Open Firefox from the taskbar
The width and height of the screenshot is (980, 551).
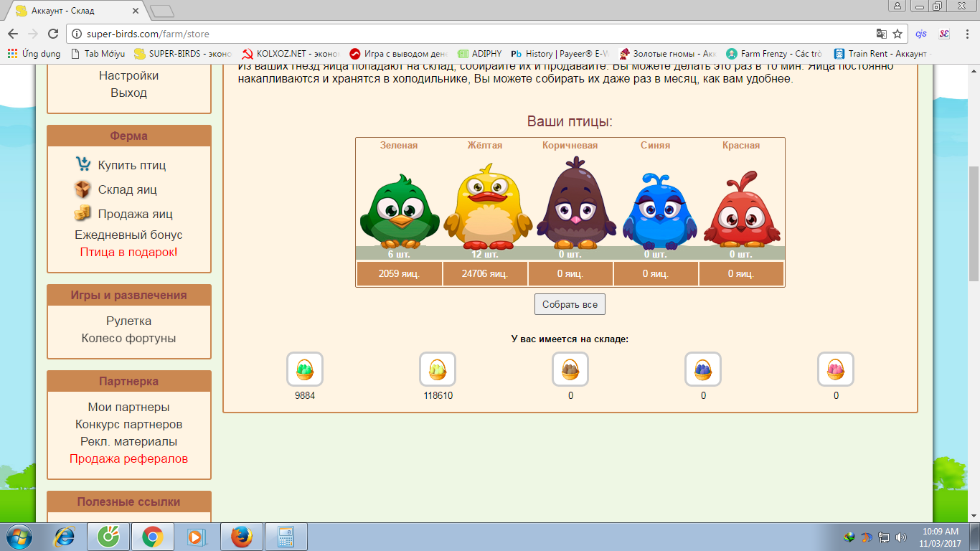pos(242,537)
